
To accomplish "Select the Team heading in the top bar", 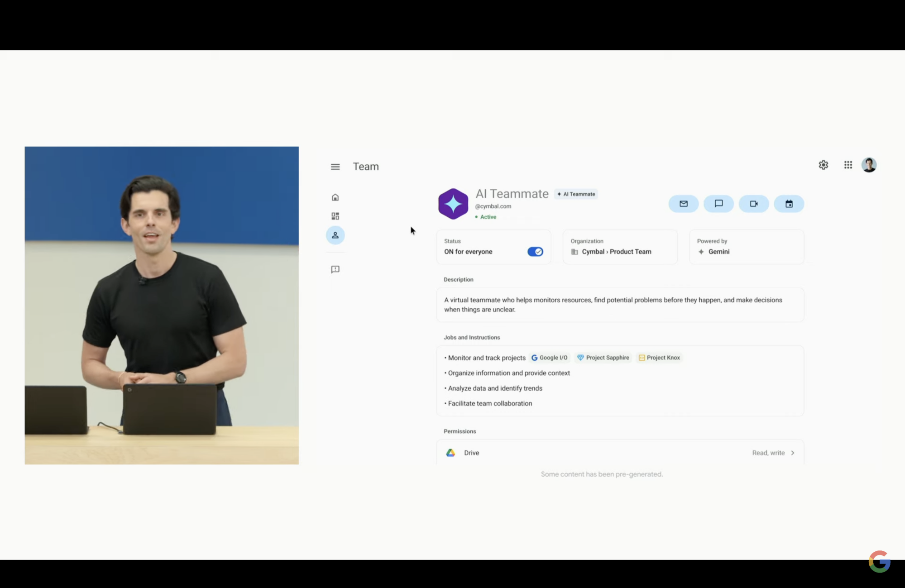I will coord(365,166).
